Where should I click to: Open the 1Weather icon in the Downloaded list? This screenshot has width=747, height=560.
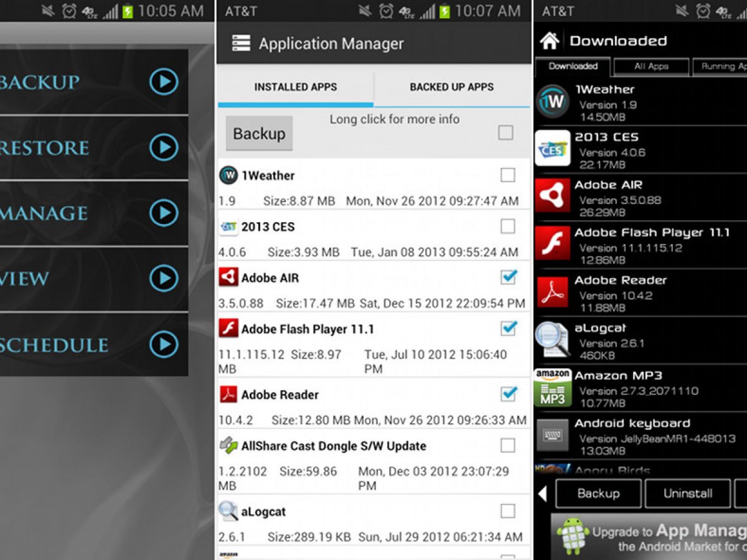pos(553,101)
